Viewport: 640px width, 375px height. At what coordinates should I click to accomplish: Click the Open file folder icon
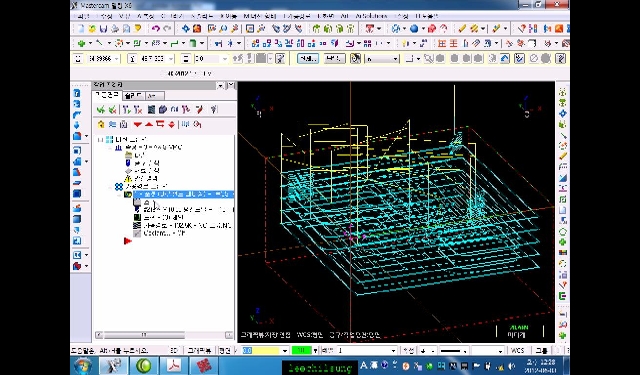[x=92, y=29]
